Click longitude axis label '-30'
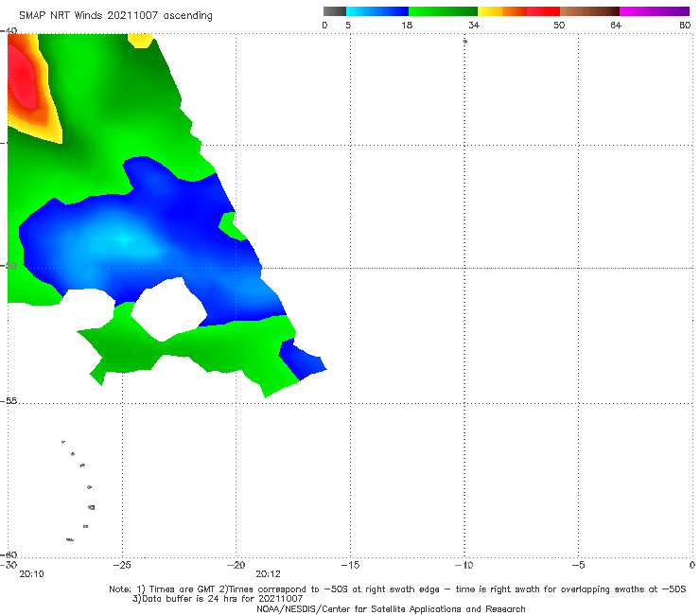This screenshot has height=615, width=700. coord(9,565)
